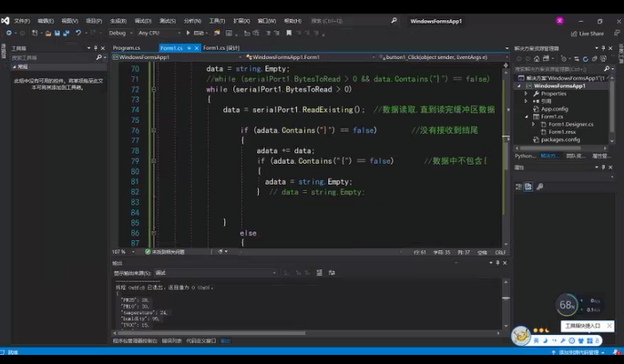
Task: Click the search magnifier in the title bar
Action: pos(394,21)
